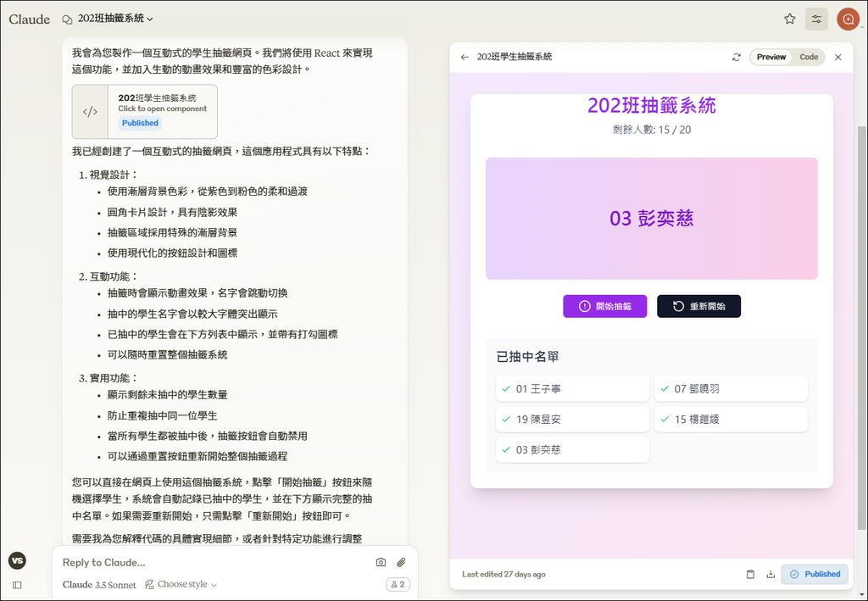Click the VS user initials avatar

tap(17, 560)
